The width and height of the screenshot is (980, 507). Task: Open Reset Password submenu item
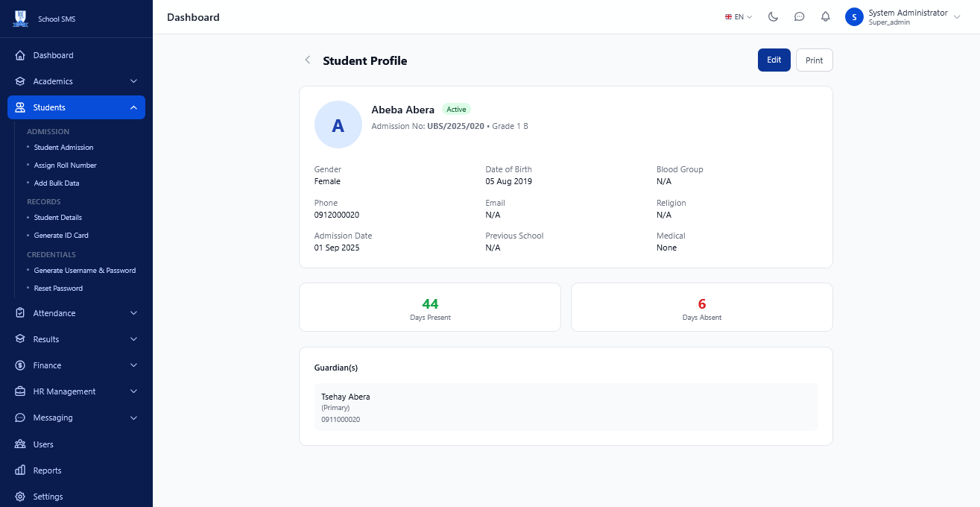coord(58,289)
